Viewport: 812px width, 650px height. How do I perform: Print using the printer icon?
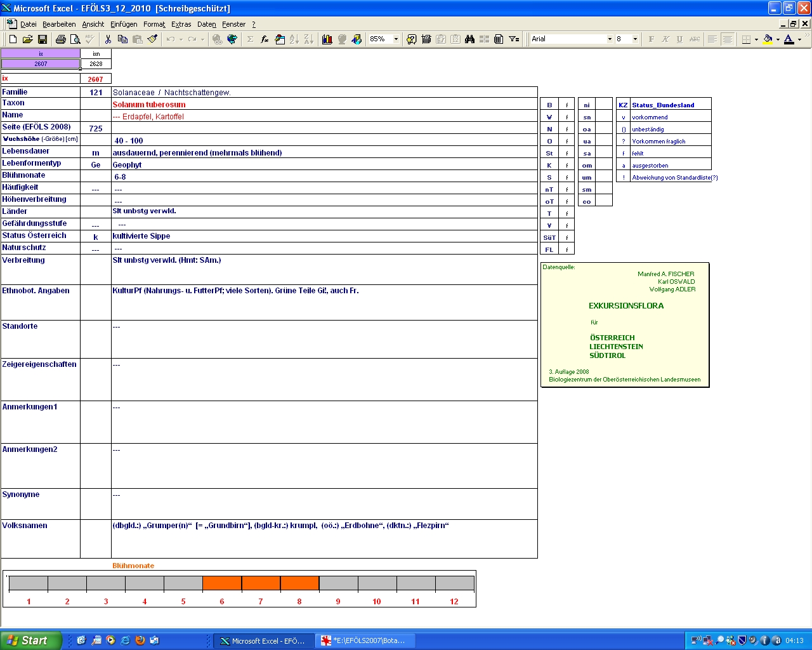[x=61, y=39]
